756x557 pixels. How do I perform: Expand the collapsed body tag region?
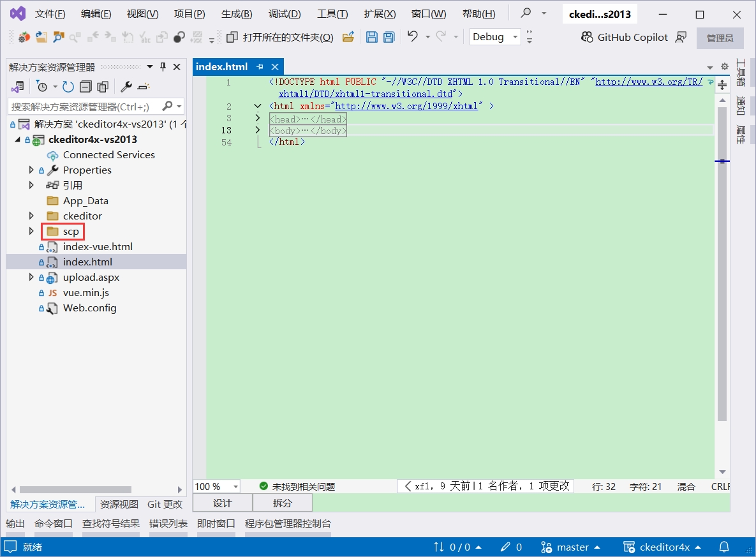pos(258,130)
